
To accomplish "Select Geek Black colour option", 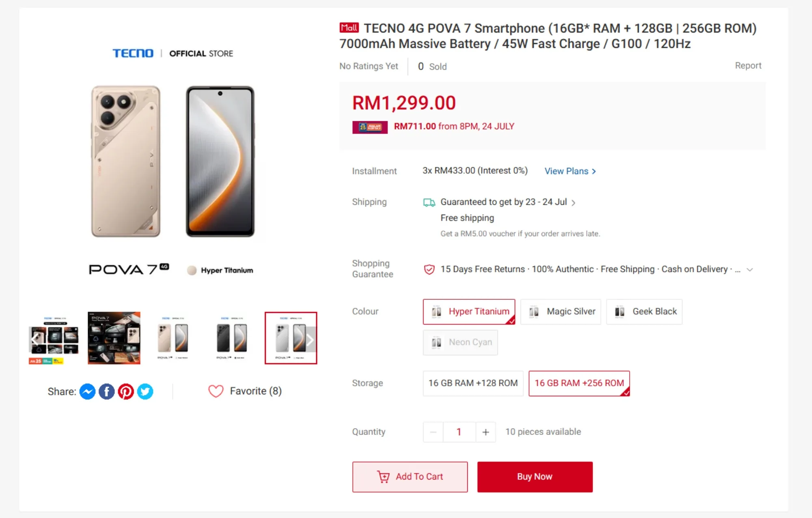I will (x=644, y=312).
